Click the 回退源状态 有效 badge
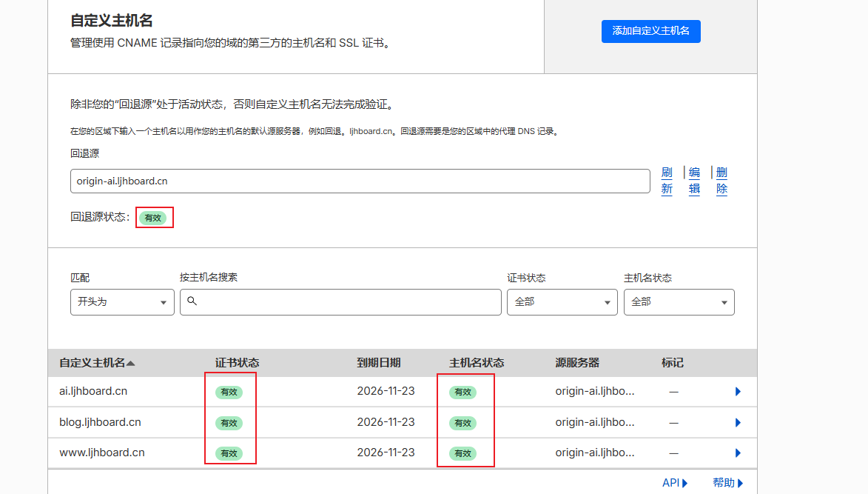Image resolution: width=868 pixels, height=494 pixels. pyautogui.click(x=152, y=218)
